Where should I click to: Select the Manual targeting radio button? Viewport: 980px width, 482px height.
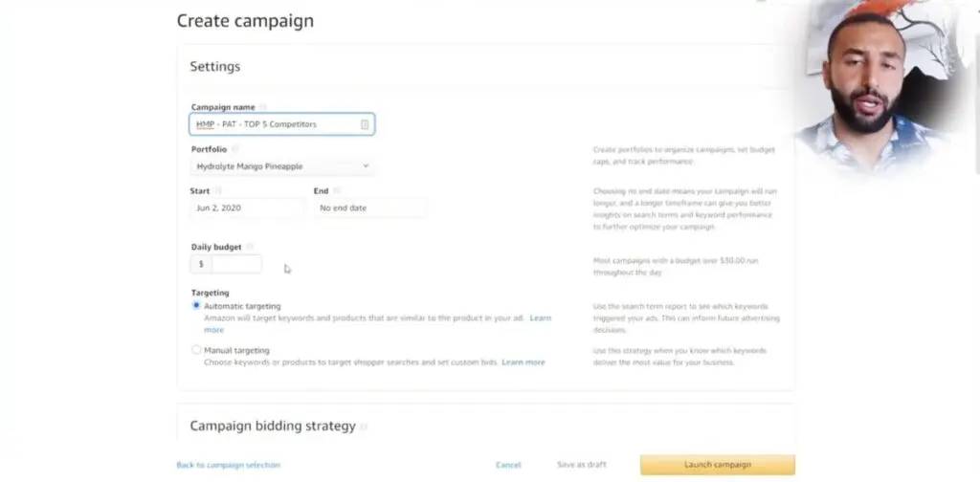pyautogui.click(x=196, y=350)
